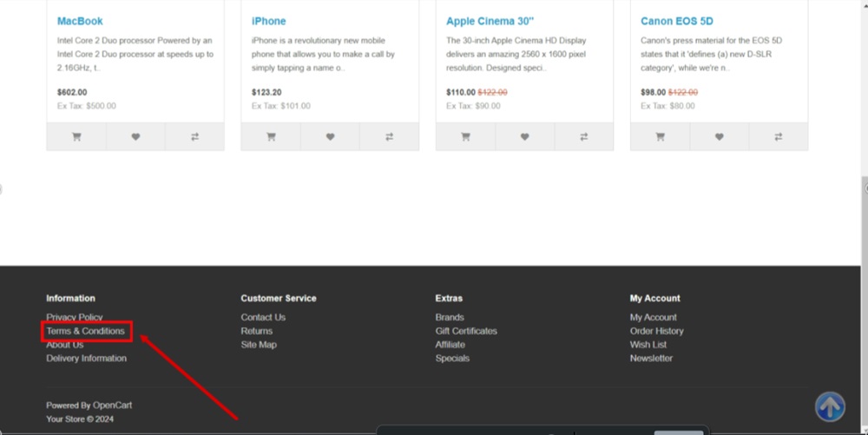This screenshot has height=435, width=868.
Task: Open the Privacy Policy footer link
Action: [x=74, y=317]
